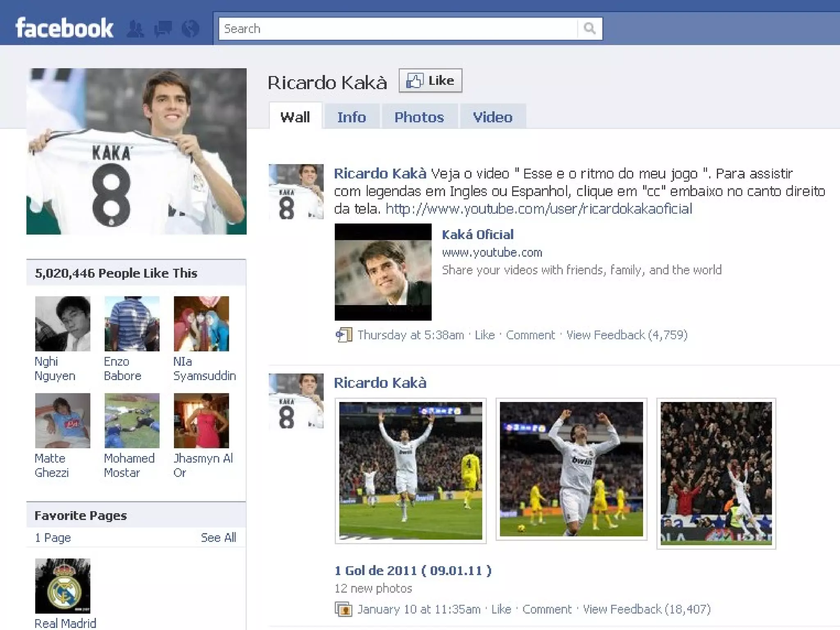Open the Photos tab
The image size is (840, 630).
pos(419,117)
